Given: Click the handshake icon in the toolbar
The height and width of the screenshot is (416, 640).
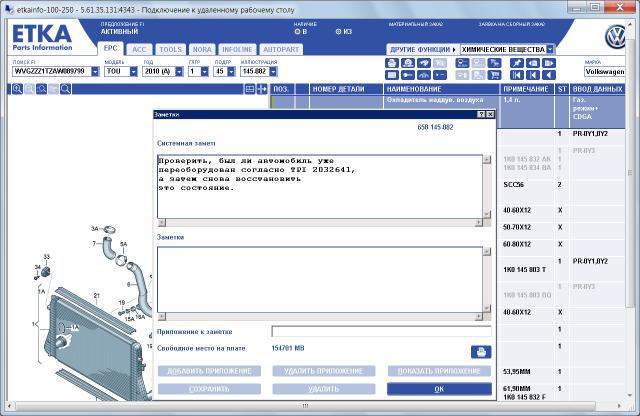Looking at the screenshot, I should [x=424, y=63].
